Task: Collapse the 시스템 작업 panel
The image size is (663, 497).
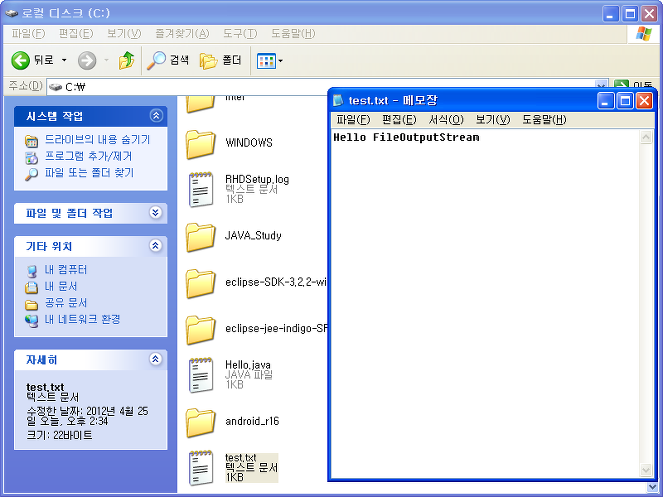Action: tap(156, 115)
